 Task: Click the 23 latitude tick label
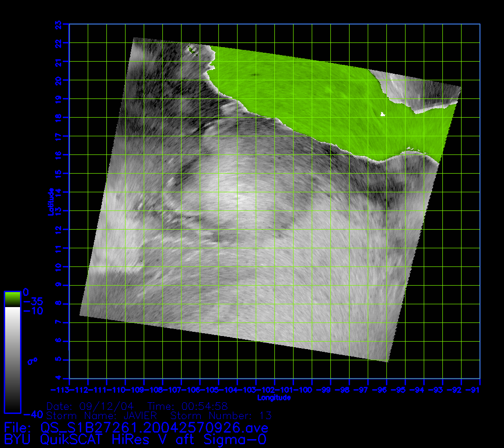pyautogui.click(x=58, y=24)
